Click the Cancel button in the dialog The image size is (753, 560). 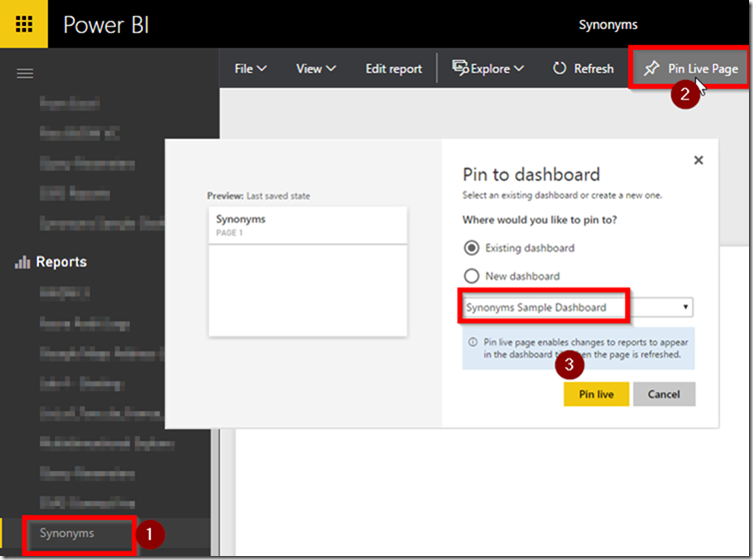pos(664,394)
